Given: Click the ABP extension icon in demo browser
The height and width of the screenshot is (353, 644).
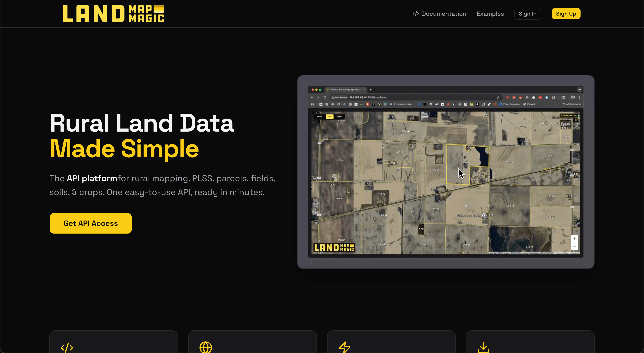Looking at the screenshot, I should [514, 98].
